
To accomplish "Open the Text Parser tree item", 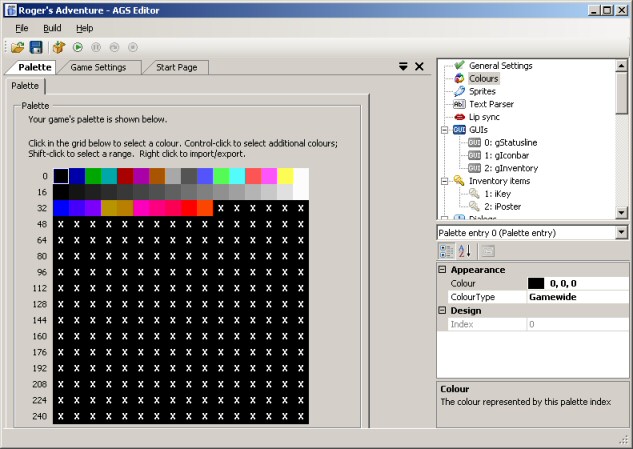I will point(491,104).
